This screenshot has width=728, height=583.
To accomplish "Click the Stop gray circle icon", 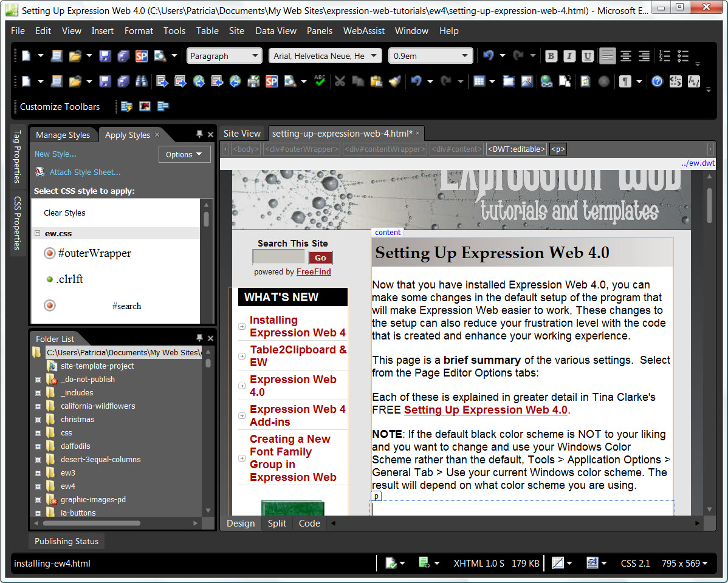I will (603, 82).
